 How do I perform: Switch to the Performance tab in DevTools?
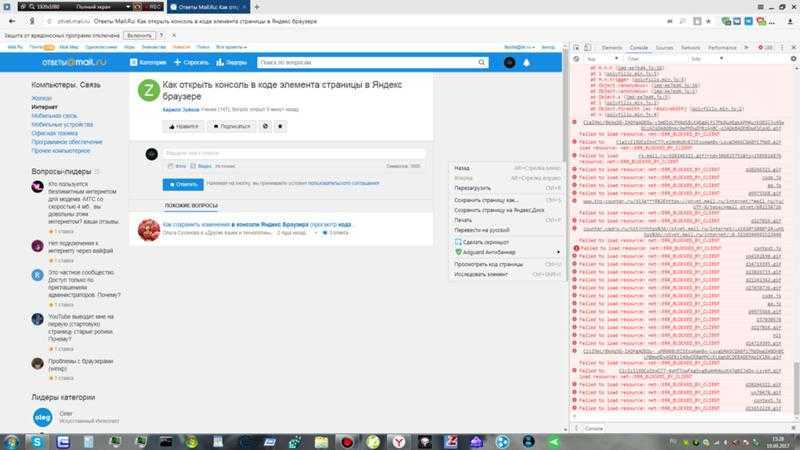tap(722, 47)
